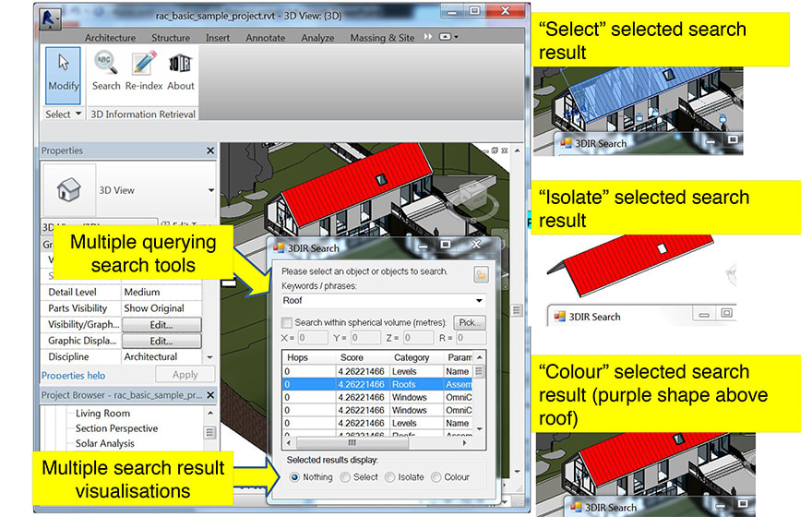Click the ViewCube in the 3D view

[x=472, y=198]
